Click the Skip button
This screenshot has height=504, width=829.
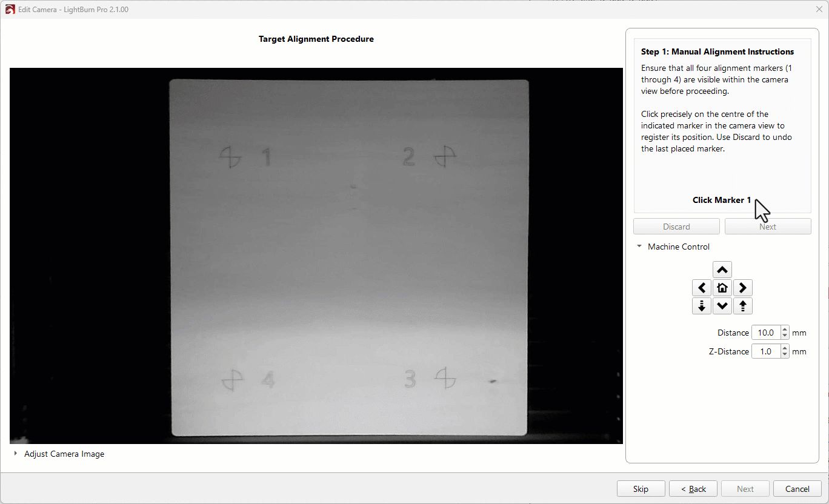click(641, 489)
